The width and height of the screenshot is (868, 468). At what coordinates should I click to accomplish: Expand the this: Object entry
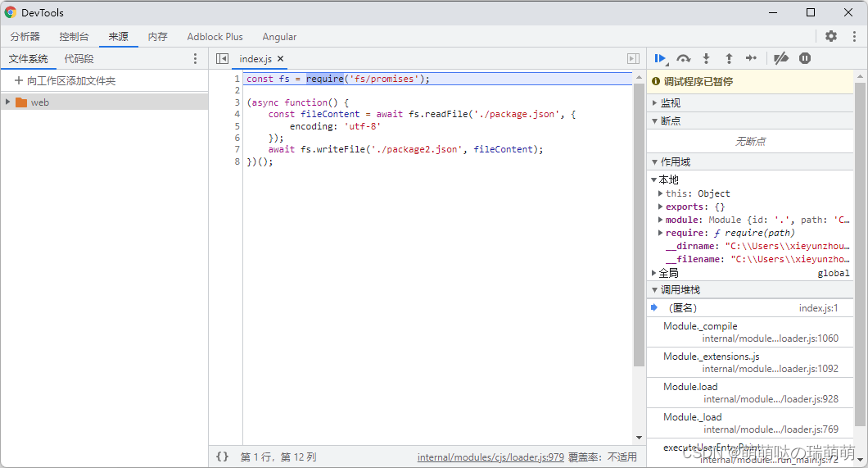pyautogui.click(x=660, y=193)
